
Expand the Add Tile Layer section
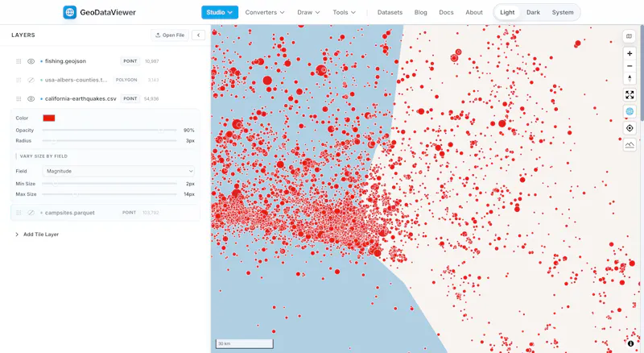point(37,235)
